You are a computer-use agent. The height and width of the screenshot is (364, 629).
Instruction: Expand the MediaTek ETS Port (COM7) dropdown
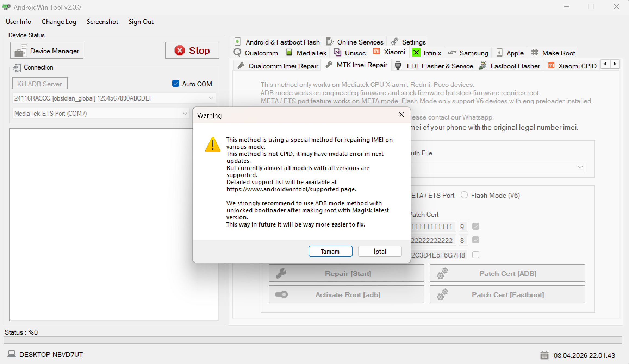[185, 113]
